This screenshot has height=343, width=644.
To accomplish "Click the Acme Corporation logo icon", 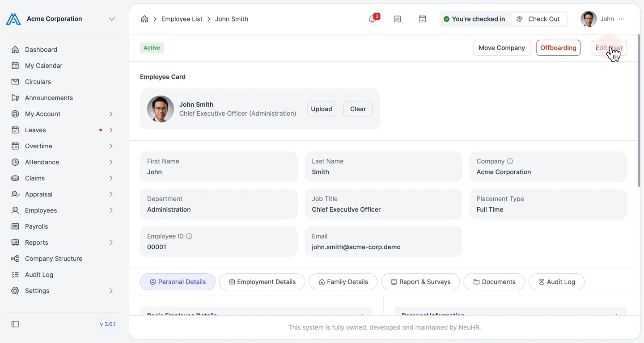I will coord(13,19).
